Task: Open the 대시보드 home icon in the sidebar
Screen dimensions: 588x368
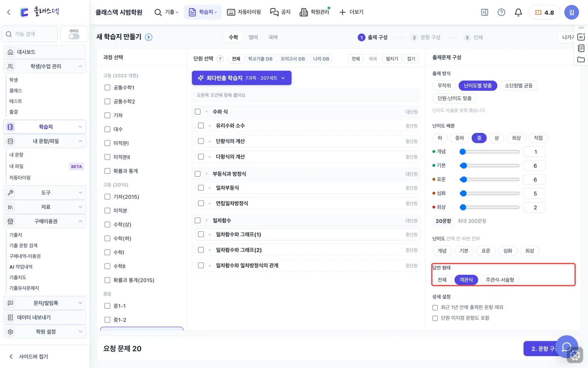Action: tap(11, 52)
